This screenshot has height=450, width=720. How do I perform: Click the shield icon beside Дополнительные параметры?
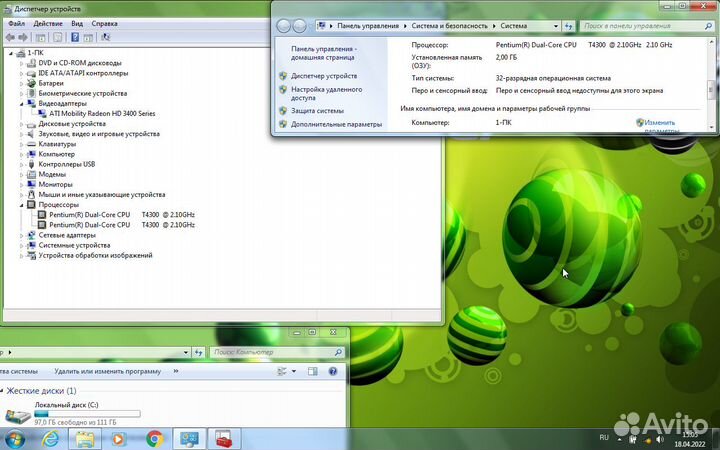pos(283,124)
